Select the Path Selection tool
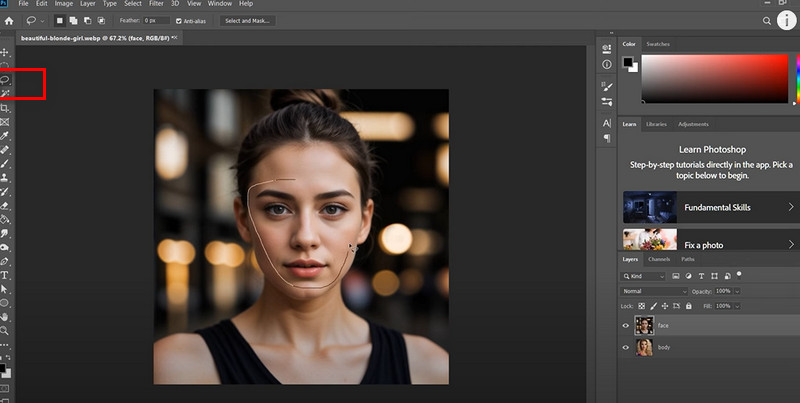 coord(5,289)
